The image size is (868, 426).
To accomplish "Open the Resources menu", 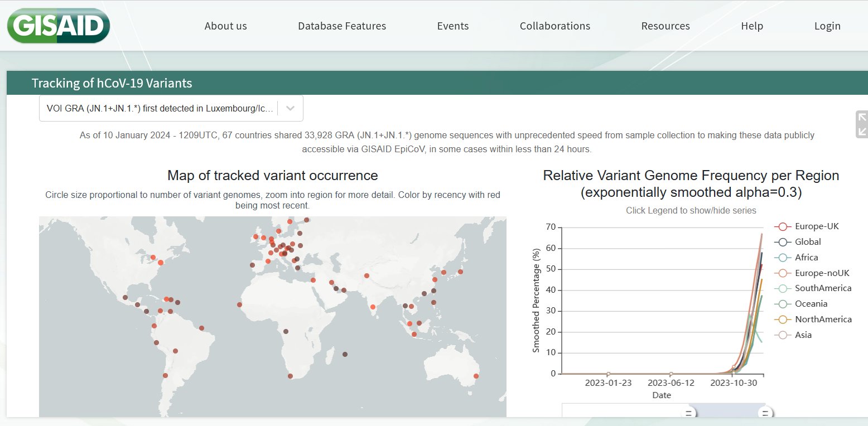I will click(x=665, y=26).
